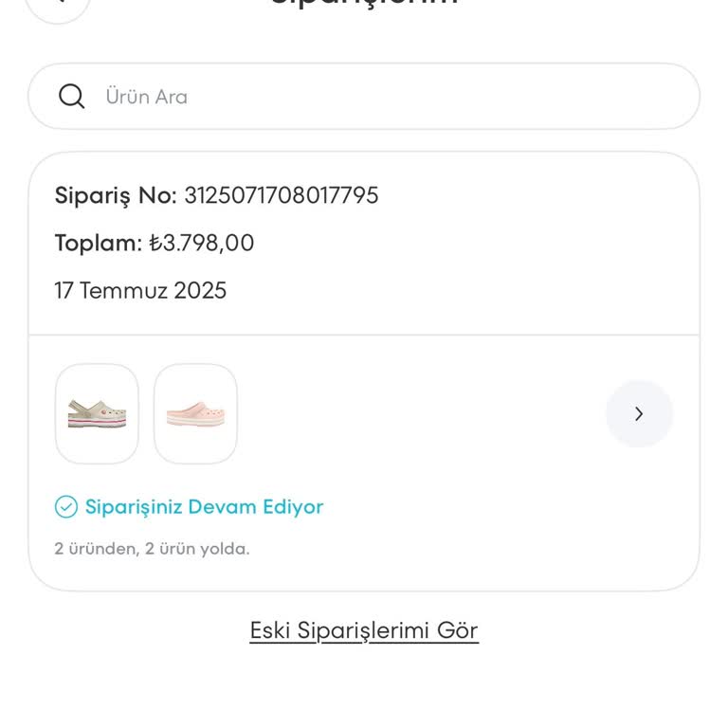Click the Eski Siparişlerimi Gör link
728x728 pixels.
coord(364,630)
